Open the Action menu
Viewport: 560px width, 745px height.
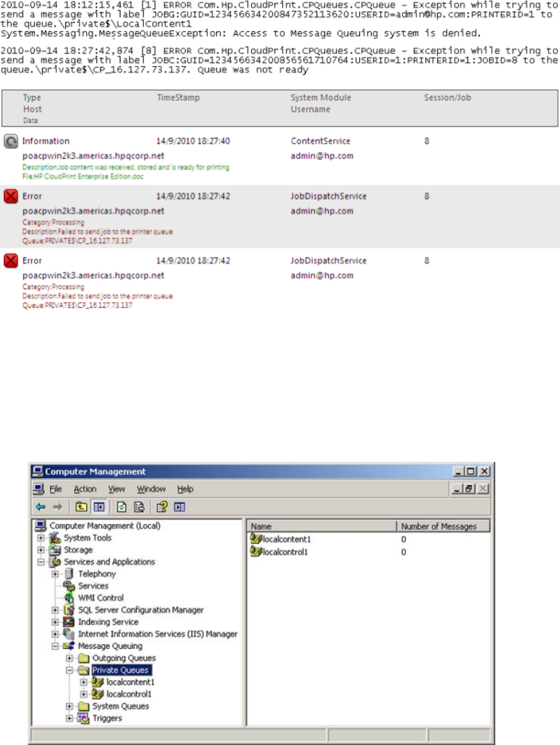[x=85, y=489]
